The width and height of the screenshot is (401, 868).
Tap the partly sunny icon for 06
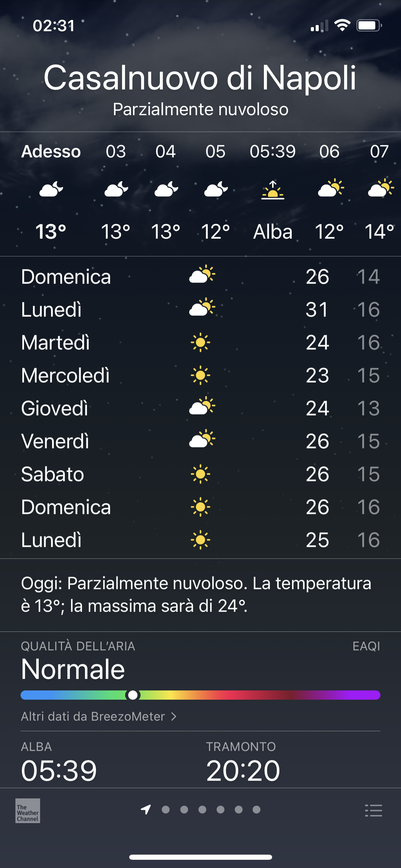point(330,188)
